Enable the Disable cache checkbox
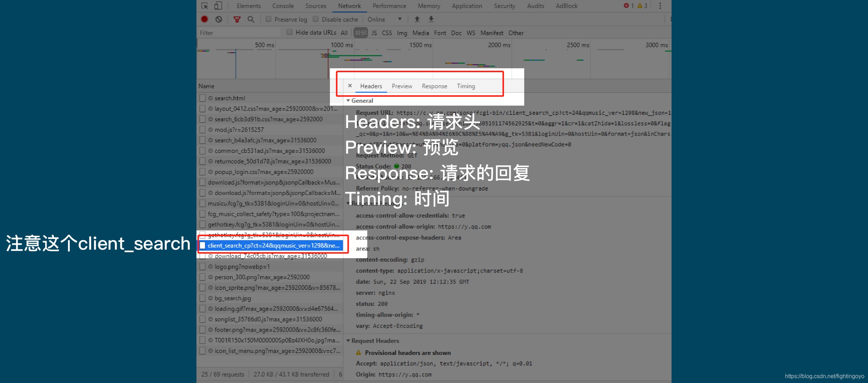Image resolution: width=868 pixels, height=383 pixels. 316,19
